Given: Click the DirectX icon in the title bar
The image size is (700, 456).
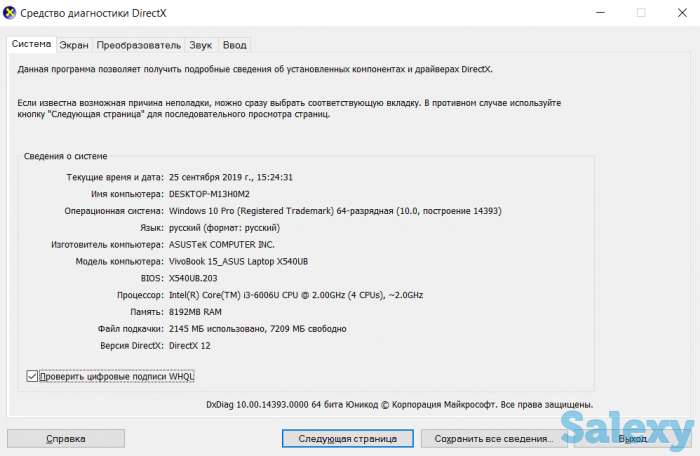Looking at the screenshot, I should click(x=11, y=13).
